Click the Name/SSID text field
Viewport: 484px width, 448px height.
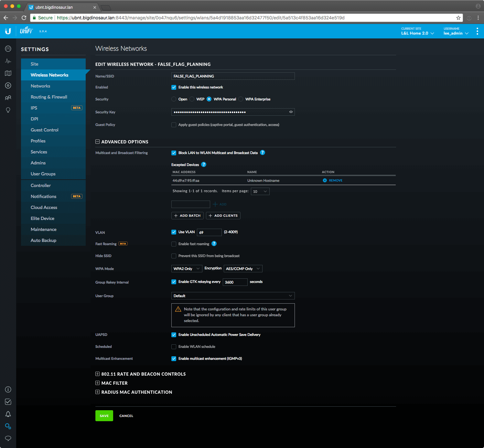tap(233, 76)
